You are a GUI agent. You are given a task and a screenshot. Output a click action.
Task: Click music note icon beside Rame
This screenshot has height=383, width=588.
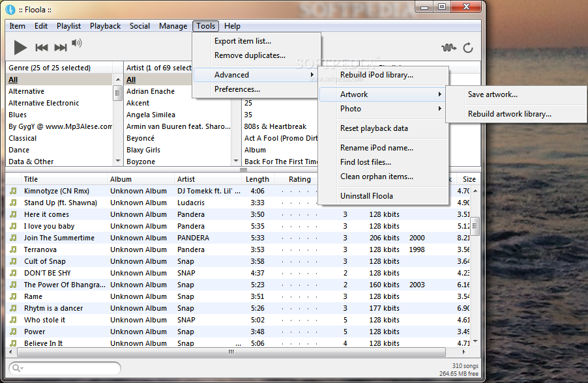[13, 296]
